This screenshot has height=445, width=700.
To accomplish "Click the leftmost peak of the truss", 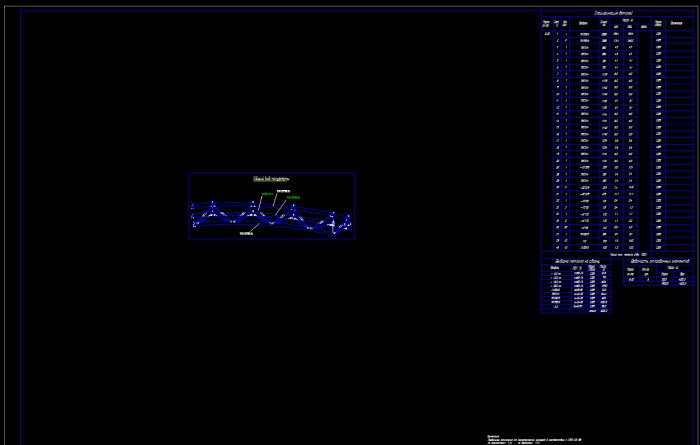I will click(x=213, y=203).
